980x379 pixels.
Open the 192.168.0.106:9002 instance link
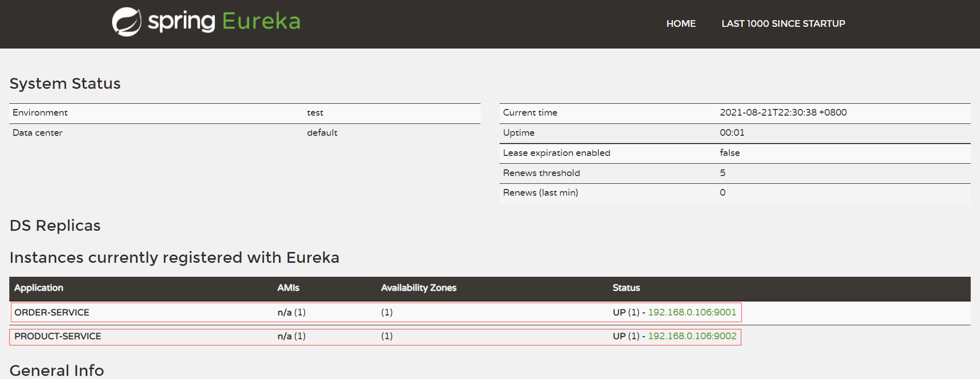[x=692, y=336]
